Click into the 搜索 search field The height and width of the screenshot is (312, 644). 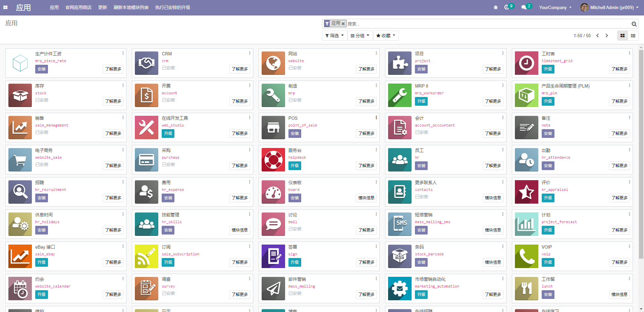click(488, 24)
